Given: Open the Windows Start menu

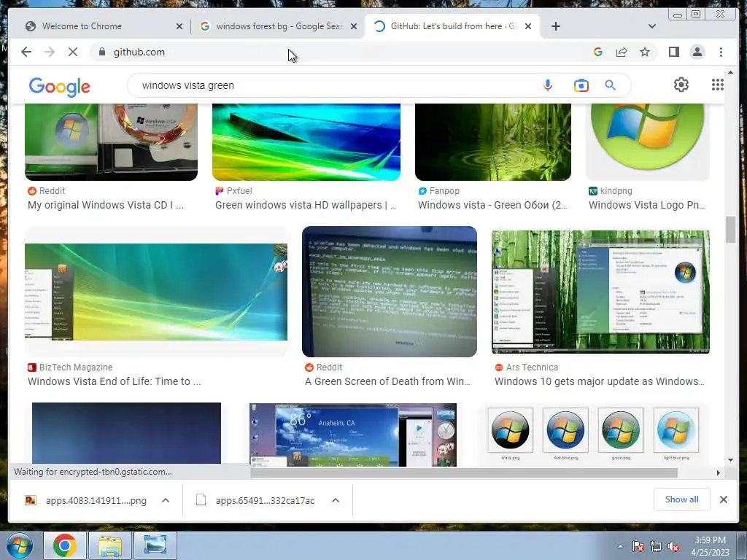Looking at the screenshot, I should click(x=20, y=545).
